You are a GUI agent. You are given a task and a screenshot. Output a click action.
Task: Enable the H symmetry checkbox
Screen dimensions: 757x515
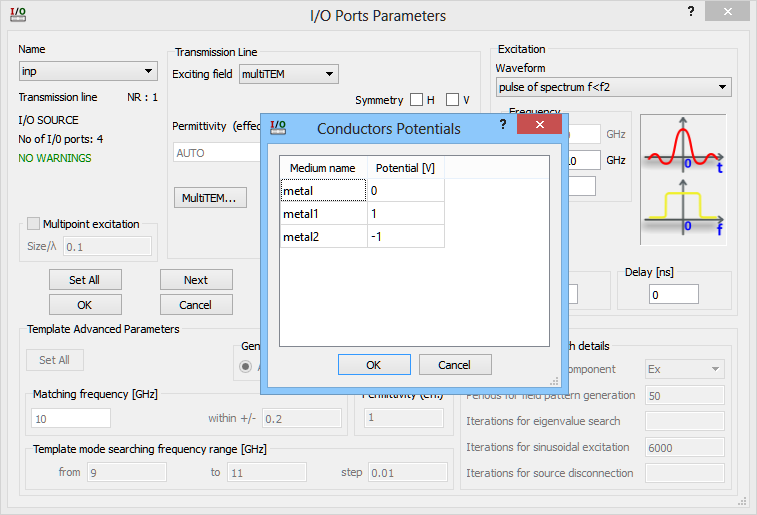click(416, 100)
